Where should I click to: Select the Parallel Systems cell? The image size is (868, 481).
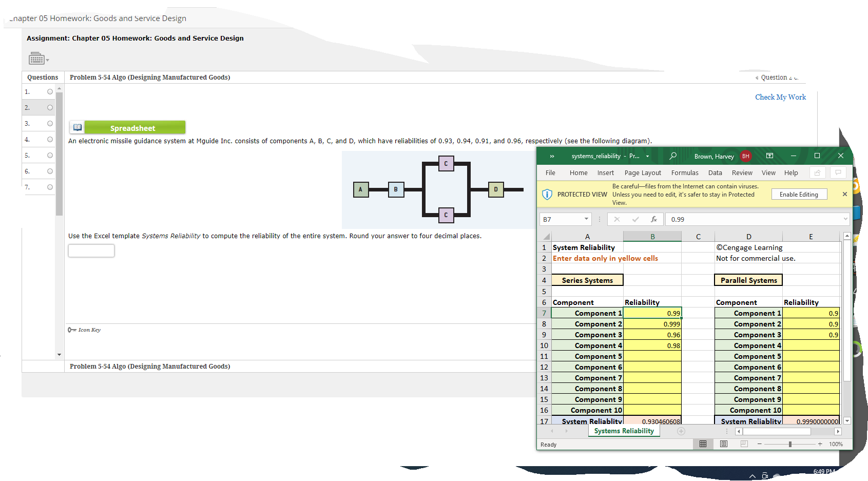point(748,280)
